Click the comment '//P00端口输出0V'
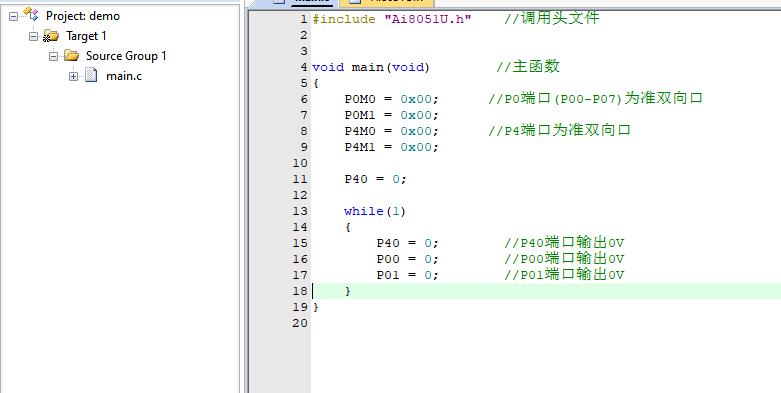The image size is (781, 393). click(x=564, y=259)
